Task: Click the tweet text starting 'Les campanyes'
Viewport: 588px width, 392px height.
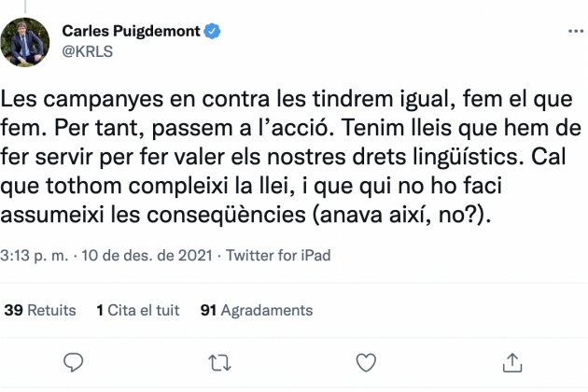Action: (x=290, y=157)
